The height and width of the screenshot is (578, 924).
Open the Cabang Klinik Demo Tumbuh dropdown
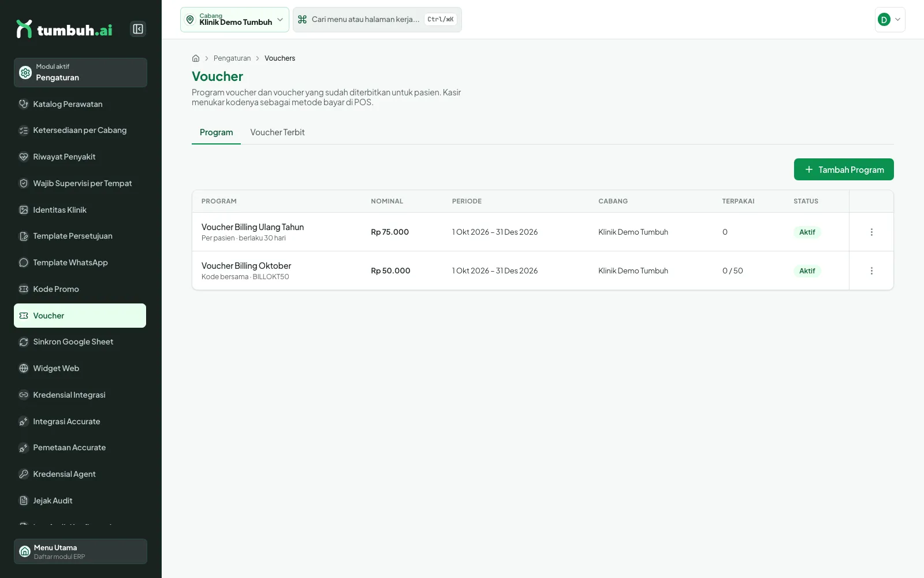click(234, 20)
